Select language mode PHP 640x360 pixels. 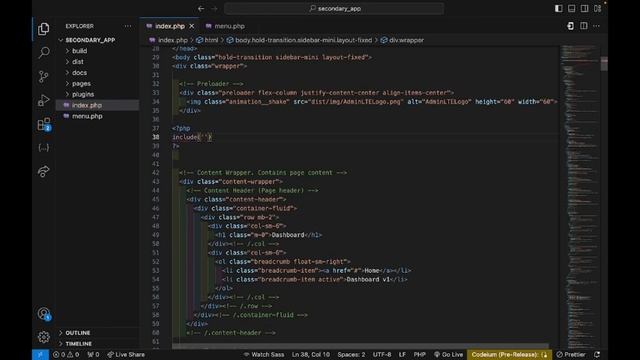coord(420,355)
